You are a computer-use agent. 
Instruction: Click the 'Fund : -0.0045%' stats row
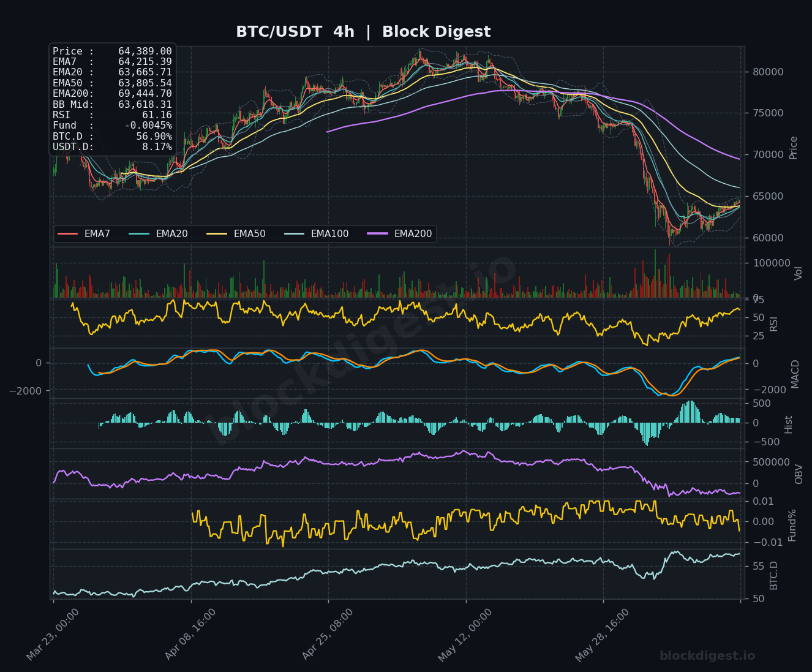pyautogui.click(x=112, y=126)
